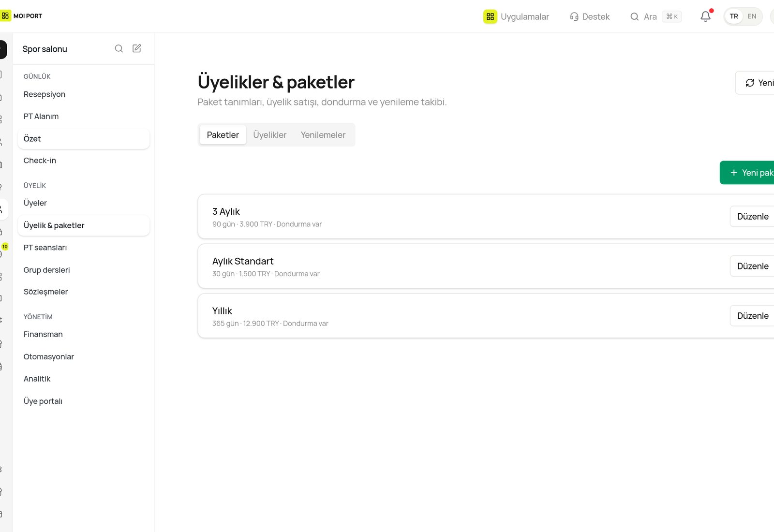774x532 pixels.
Task: Click the MOI PORT logo icon
Action: click(5, 16)
